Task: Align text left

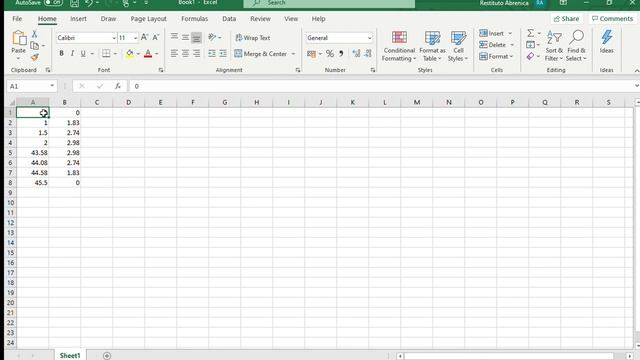Action: 174,53
